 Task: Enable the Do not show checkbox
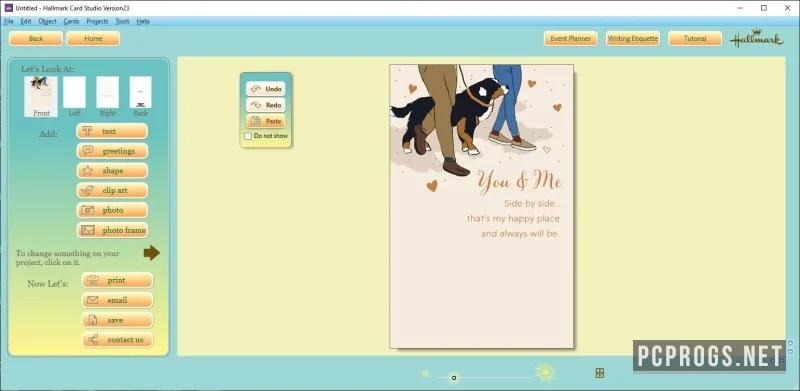tap(248, 136)
